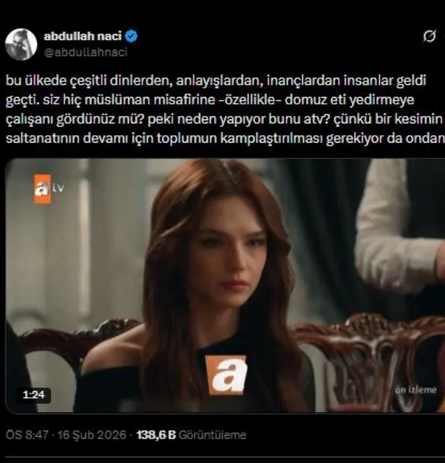Play the atv video preview
Screen dimensions: 445x463
coord(225,286)
